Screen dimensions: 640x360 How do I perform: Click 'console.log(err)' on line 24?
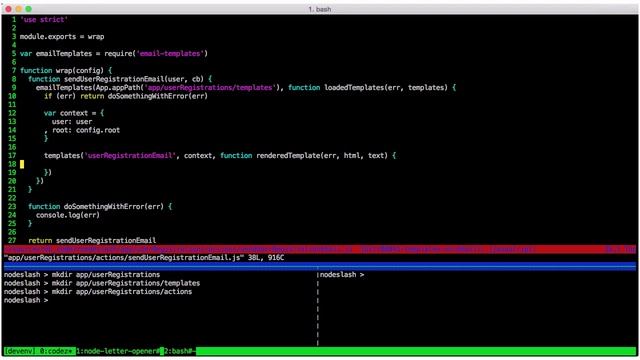pos(68,215)
